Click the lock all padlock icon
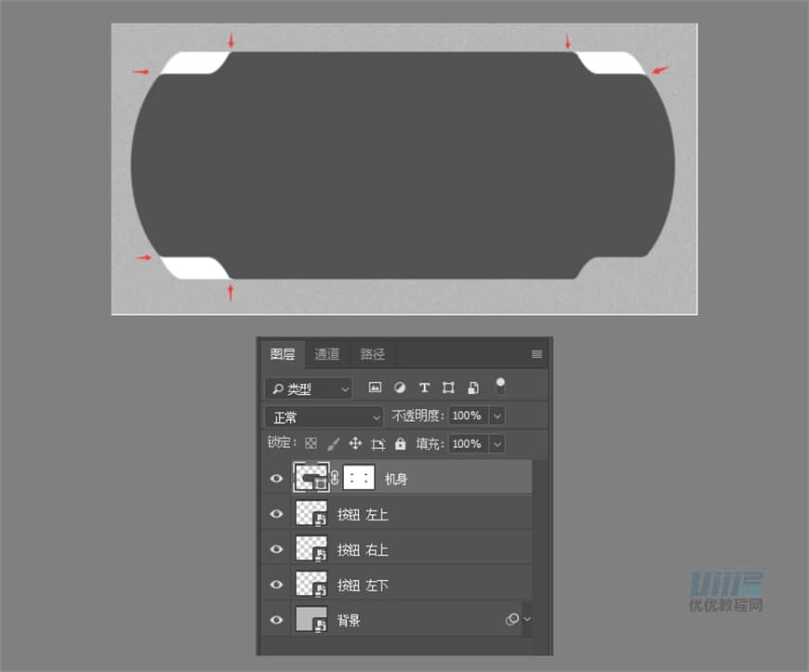The height and width of the screenshot is (672, 809). 401,444
